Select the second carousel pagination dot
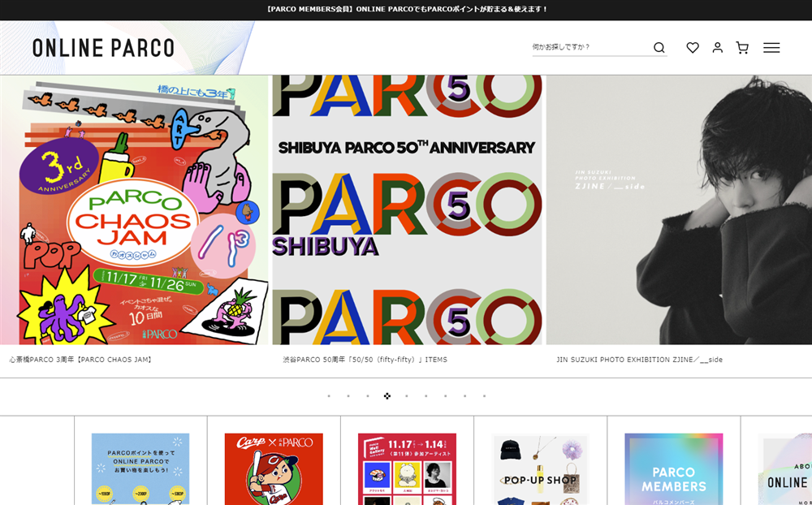This screenshot has width=812, height=505. click(x=348, y=396)
